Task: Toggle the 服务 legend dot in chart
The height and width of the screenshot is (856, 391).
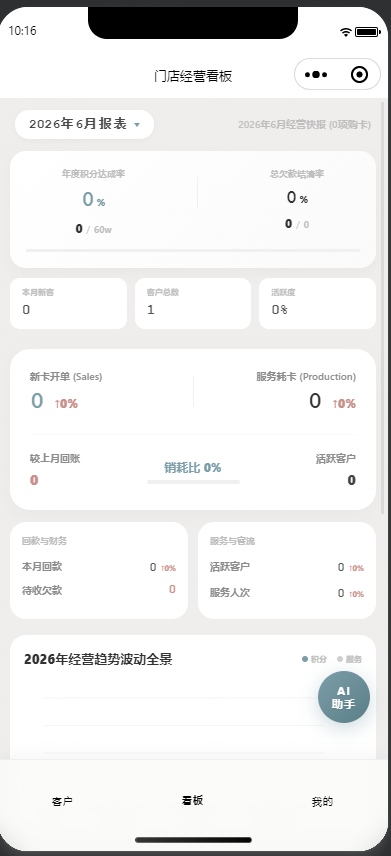Action: coord(340,659)
